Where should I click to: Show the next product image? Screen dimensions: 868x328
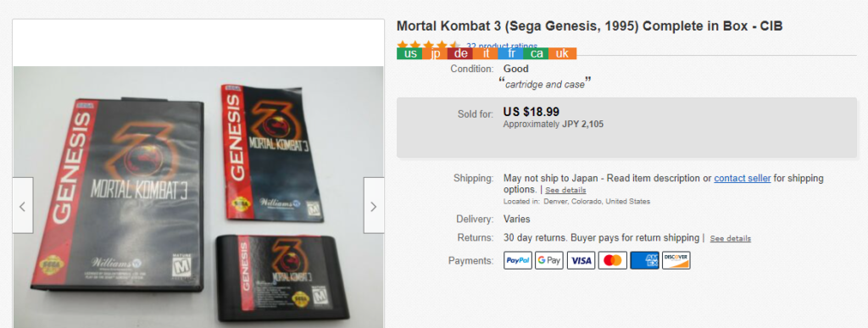[374, 206]
